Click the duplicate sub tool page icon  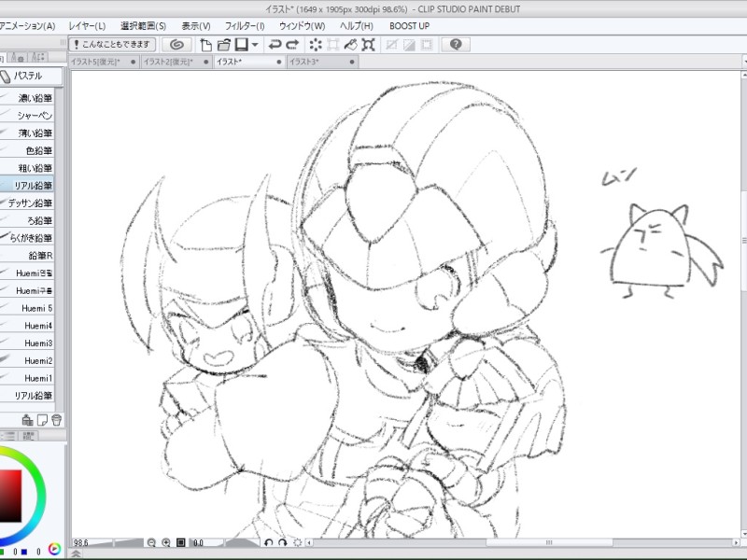pyautogui.click(x=42, y=419)
